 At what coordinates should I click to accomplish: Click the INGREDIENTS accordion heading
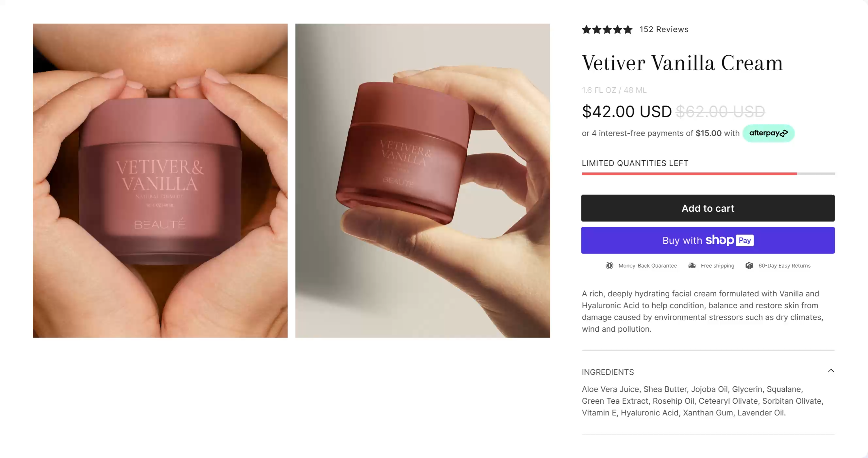608,372
